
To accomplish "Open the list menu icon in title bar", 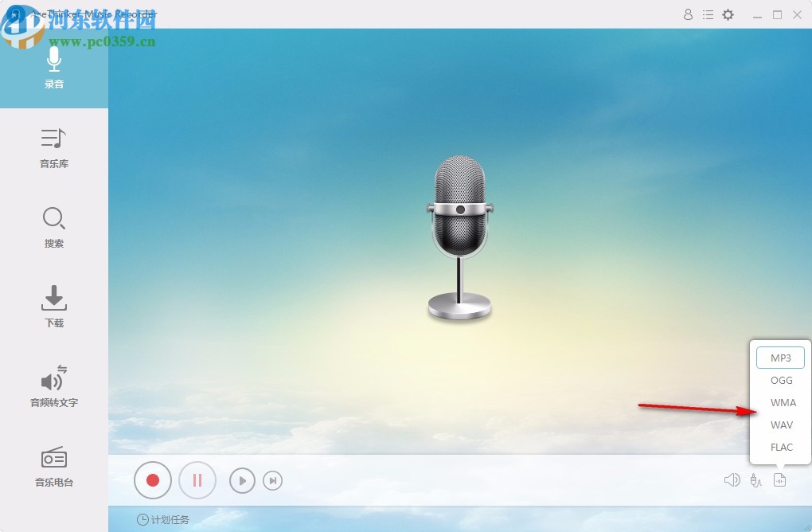I will pyautogui.click(x=708, y=14).
